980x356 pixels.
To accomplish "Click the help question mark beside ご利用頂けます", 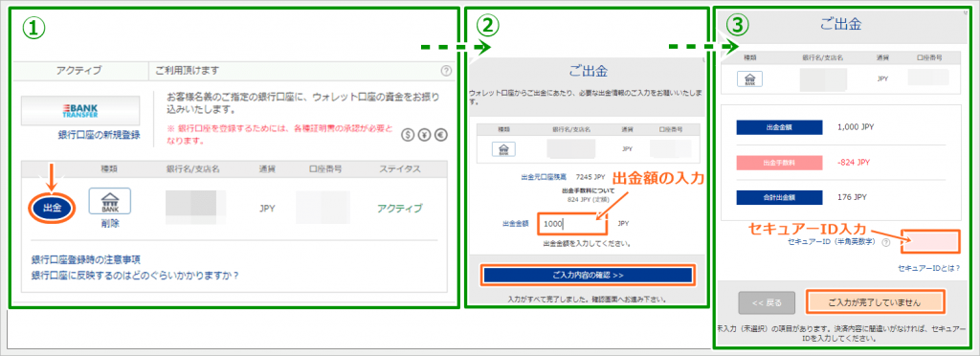I will [x=446, y=71].
